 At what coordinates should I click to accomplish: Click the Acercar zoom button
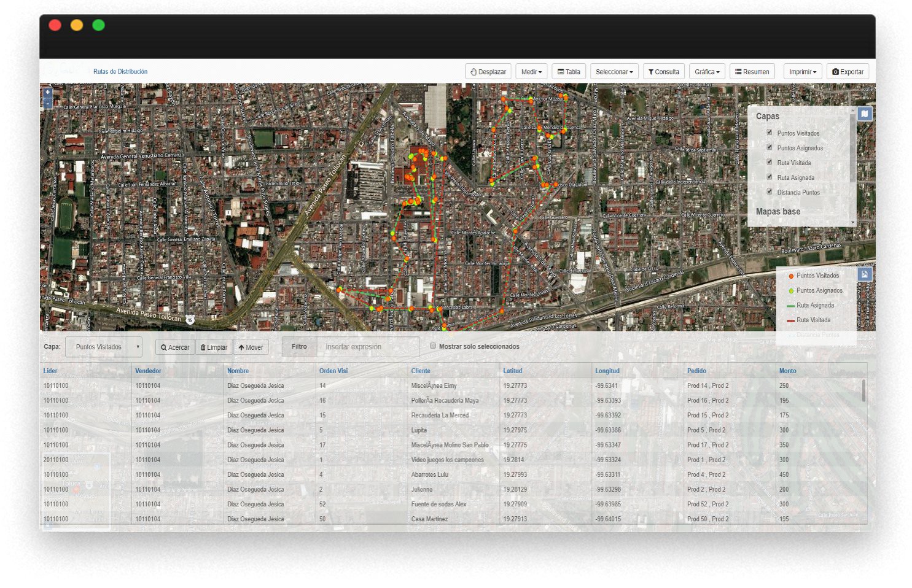click(x=175, y=347)
